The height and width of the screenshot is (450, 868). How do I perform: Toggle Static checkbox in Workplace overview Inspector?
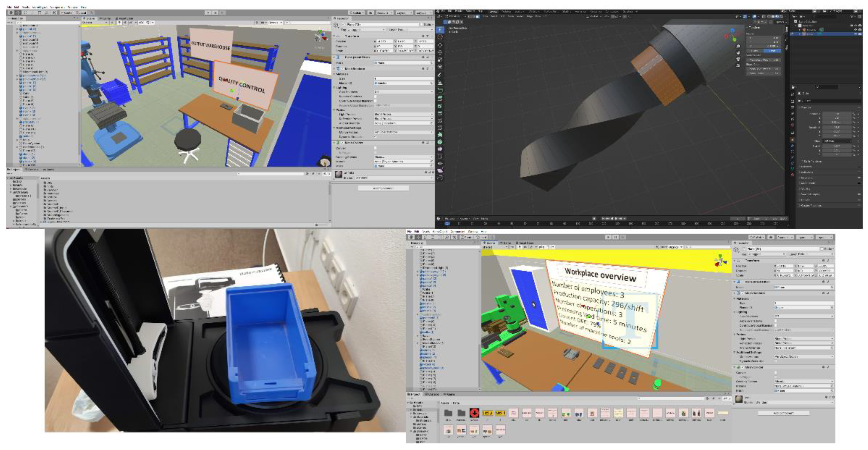822,249
